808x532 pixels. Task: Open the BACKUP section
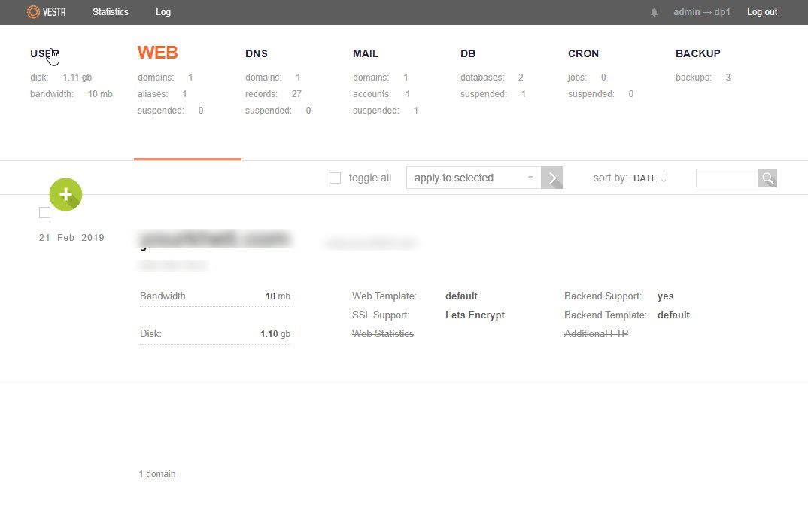[697, 53]
